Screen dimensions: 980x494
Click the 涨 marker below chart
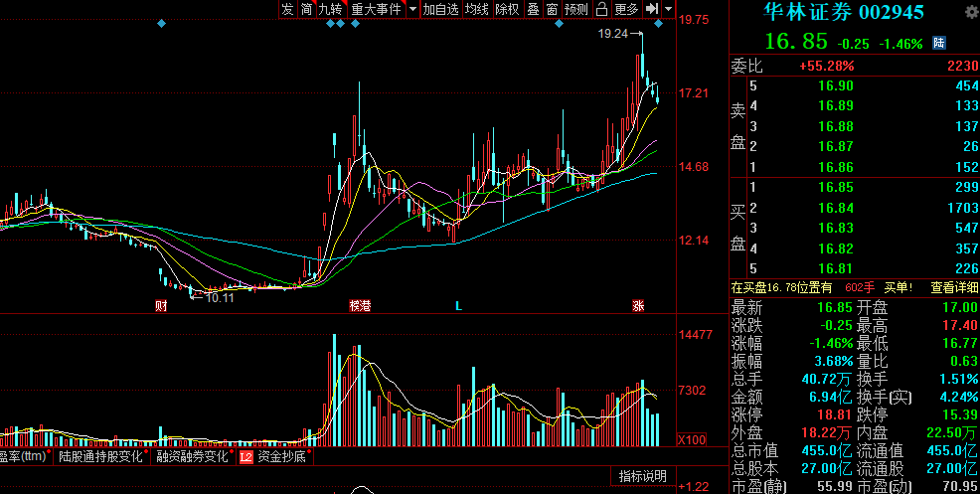click(638, 306)
